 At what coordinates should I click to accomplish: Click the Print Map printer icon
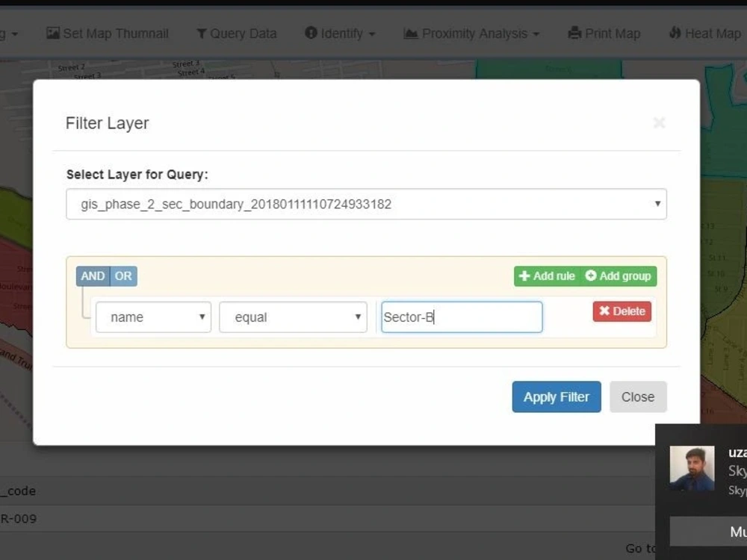tap(574, 34)
